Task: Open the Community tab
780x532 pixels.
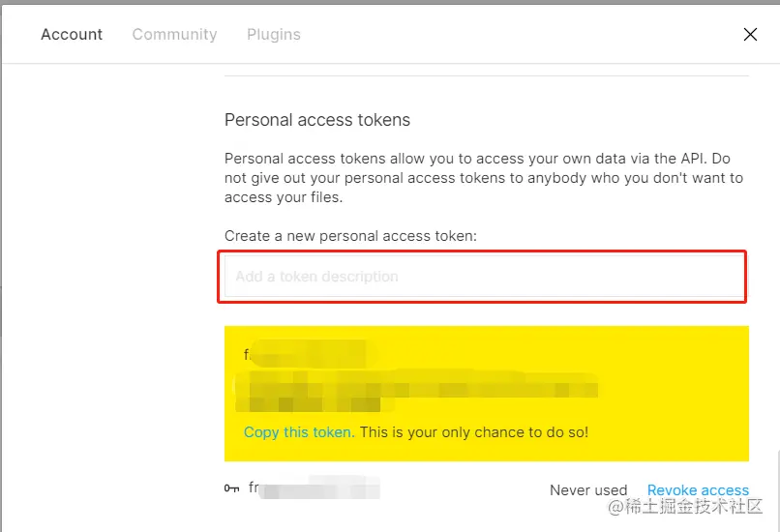Action: click(174, 34)
